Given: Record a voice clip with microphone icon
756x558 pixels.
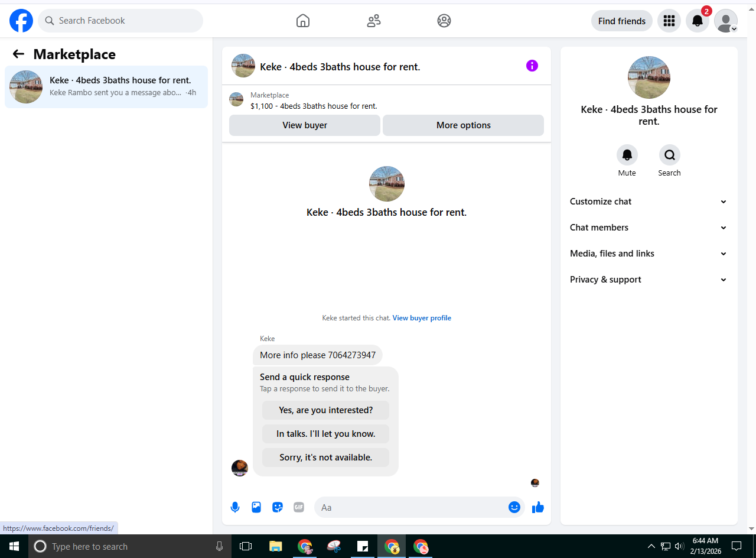Looking at the screenshot, I should click(x=235, y=507).
